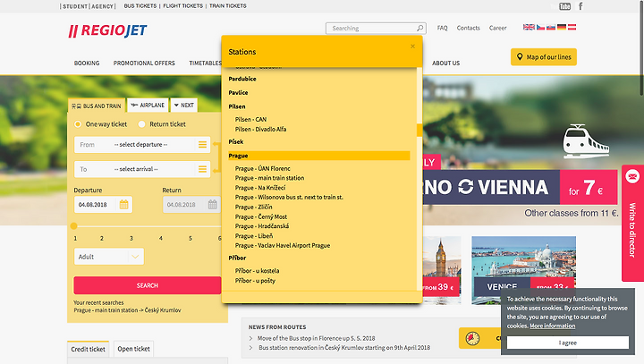Click I agree cookie button

pos(568,343)
